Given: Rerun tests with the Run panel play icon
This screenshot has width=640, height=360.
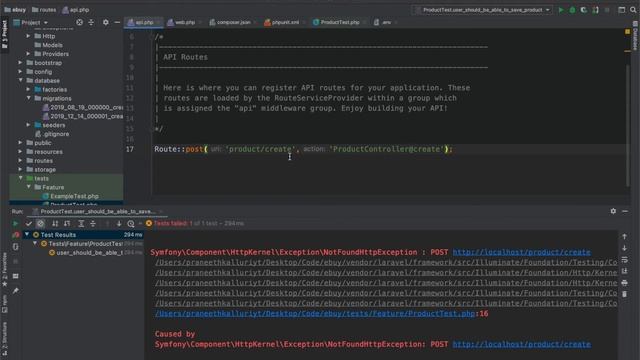Looking at the screenshot, I should pyautogui.click(x=16, y=223).
